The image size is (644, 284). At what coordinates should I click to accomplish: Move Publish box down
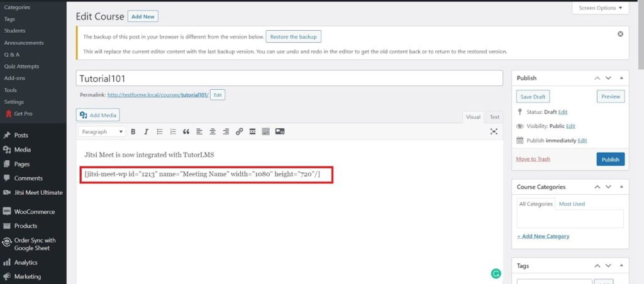coord(608,78)
